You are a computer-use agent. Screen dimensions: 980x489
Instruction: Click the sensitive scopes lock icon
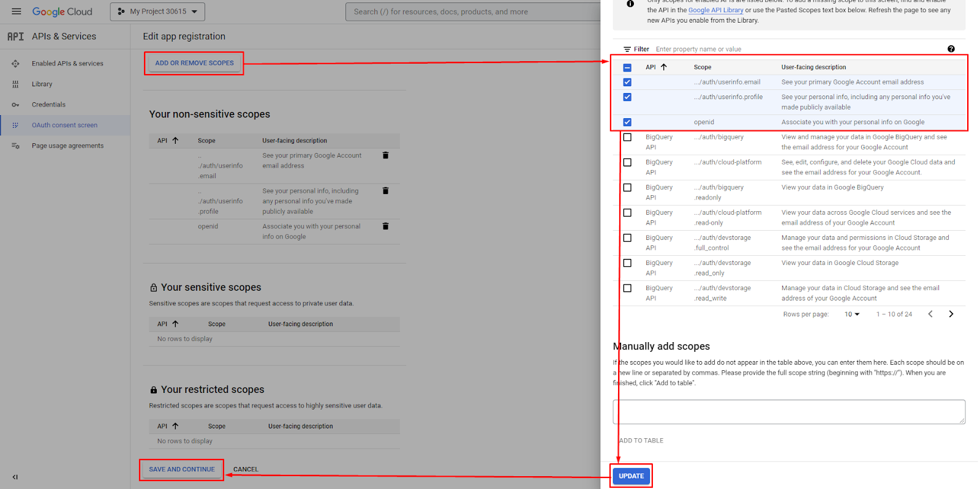click(x=154, y=288)
